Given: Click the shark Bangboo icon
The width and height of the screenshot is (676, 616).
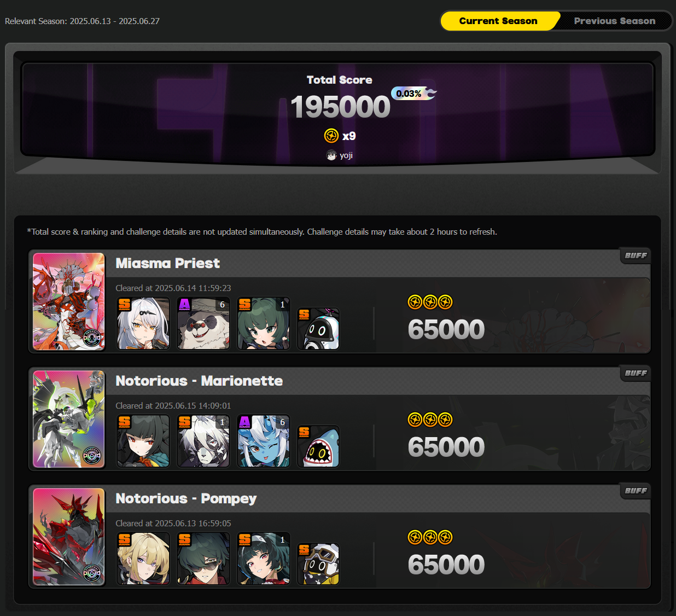Looking at the screenshot, I should (318, 446).
